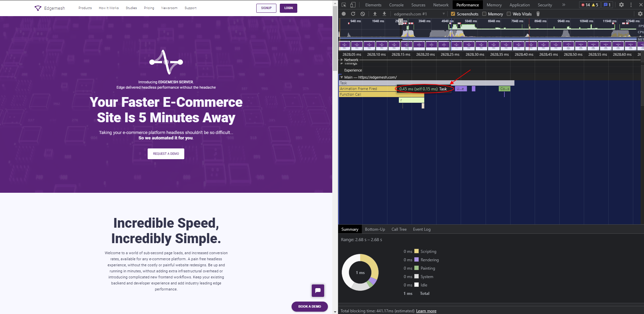644x314 pixels.
Task: Collapse the Main thread track
Action: 342,77
